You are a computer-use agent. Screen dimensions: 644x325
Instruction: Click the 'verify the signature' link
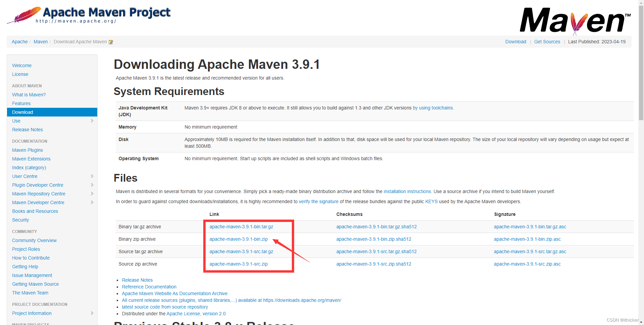tap(319, 201)
